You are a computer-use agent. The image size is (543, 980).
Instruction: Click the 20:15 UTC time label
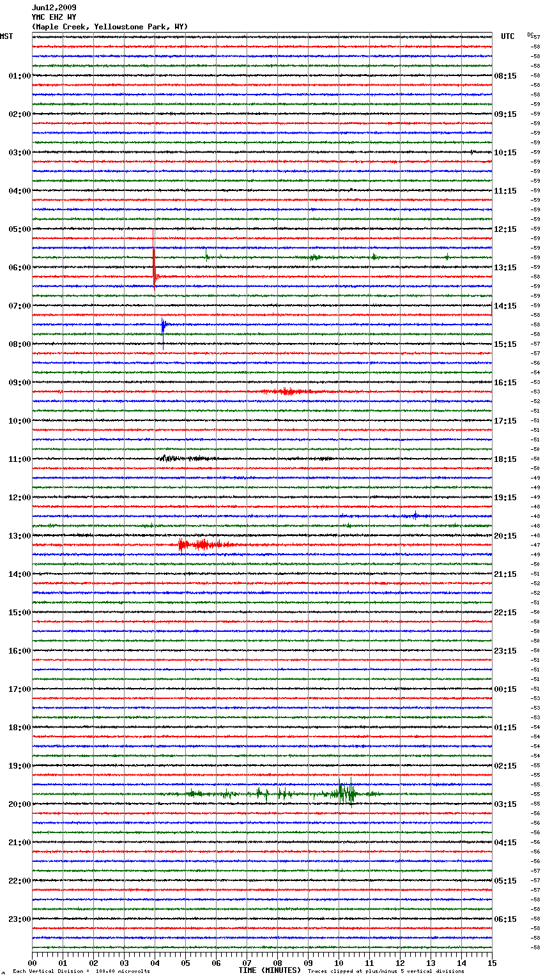point(505,536)
